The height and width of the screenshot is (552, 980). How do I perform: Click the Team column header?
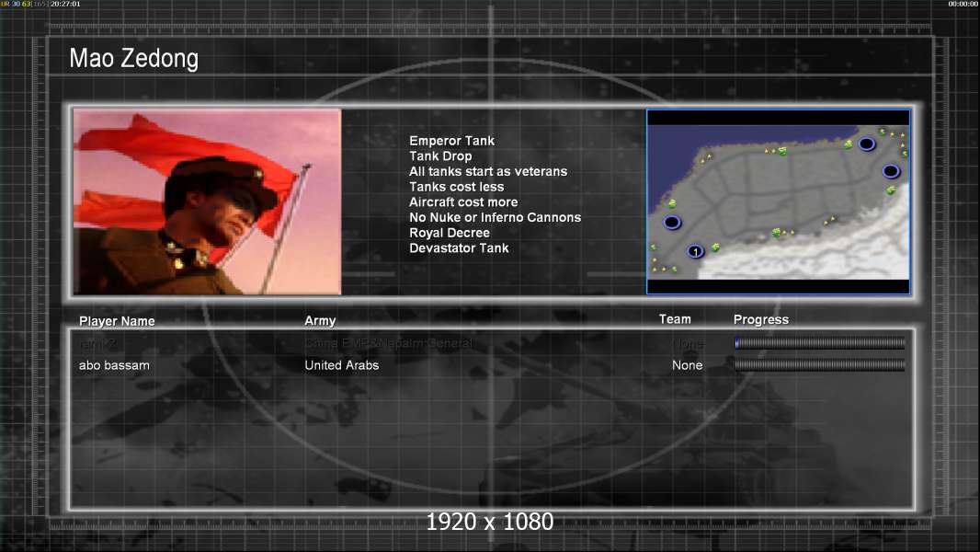[675, 319]
